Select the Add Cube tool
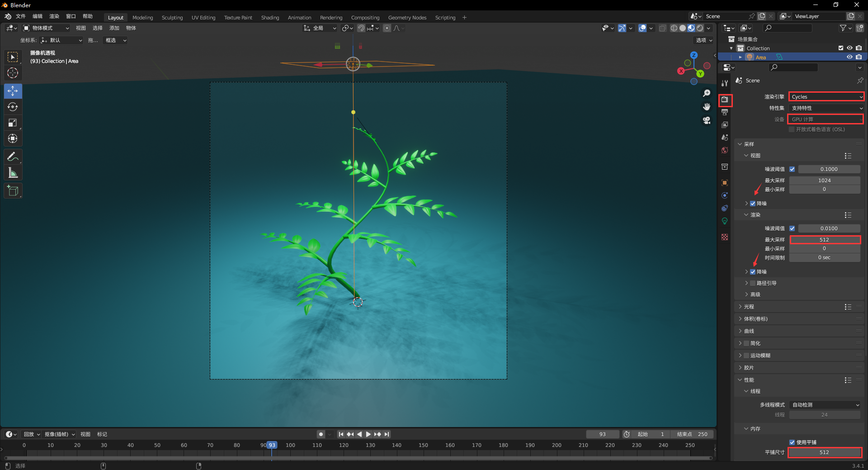 13,190
